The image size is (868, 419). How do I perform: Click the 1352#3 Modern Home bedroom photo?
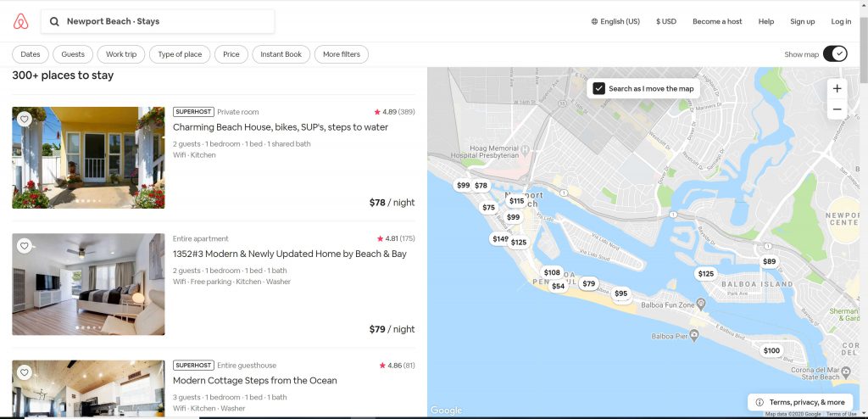point(88,284)
